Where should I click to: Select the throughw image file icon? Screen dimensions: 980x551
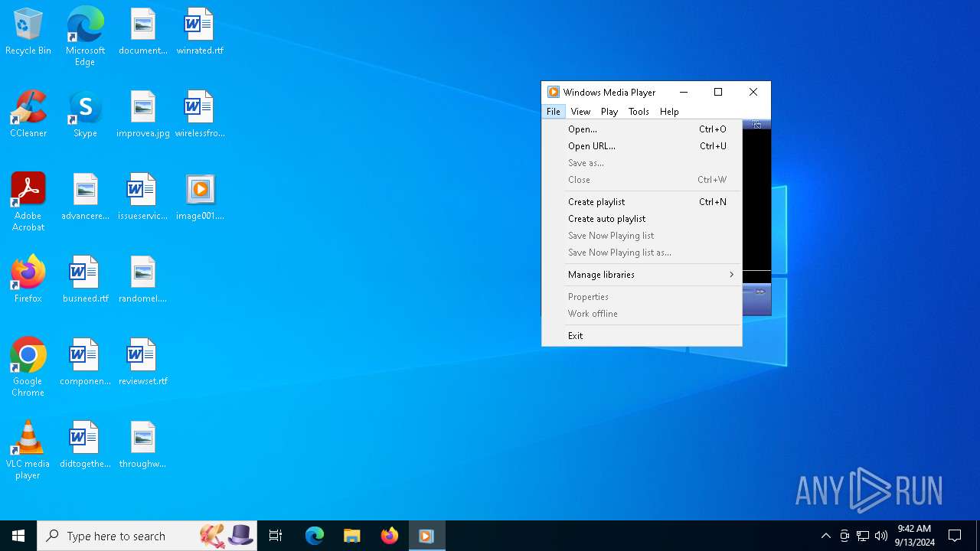pos(143,445)
